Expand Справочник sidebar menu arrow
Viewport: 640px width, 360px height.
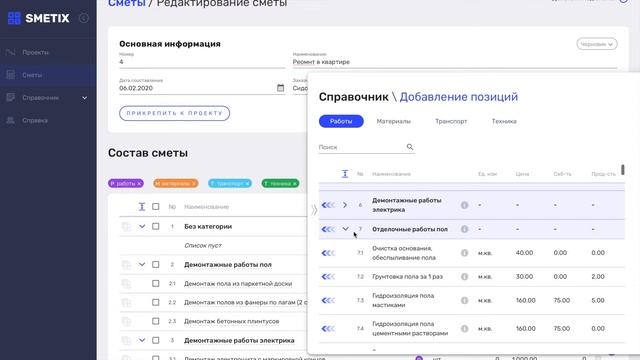(84, 98)
